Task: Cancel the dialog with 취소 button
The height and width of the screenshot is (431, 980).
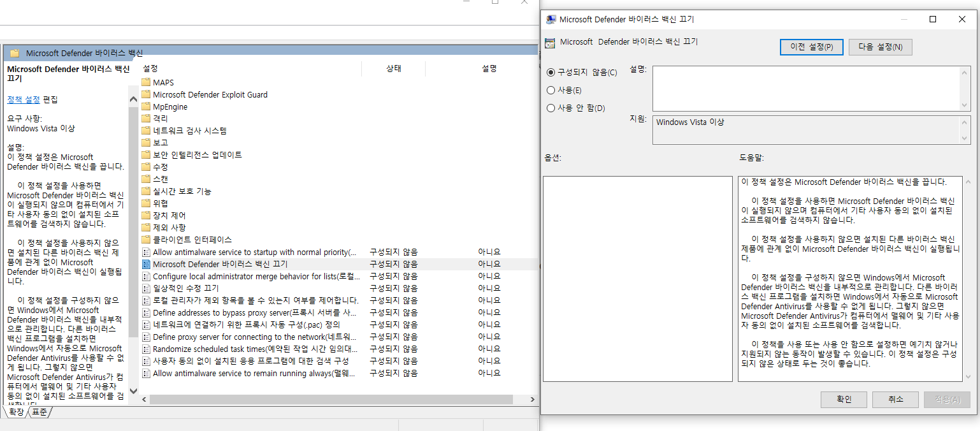Action: [x=896, y=399]
